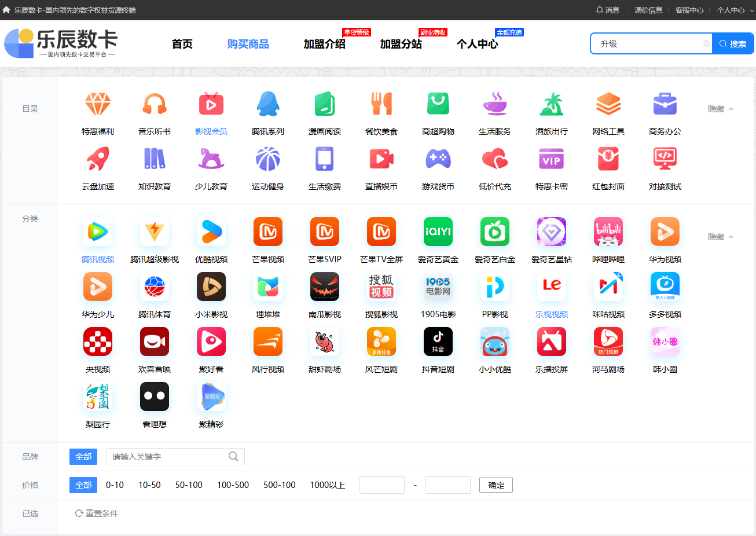Click 重置条件 to reset filters
This screenshot has height=536, width=756.
click(97, 513)
